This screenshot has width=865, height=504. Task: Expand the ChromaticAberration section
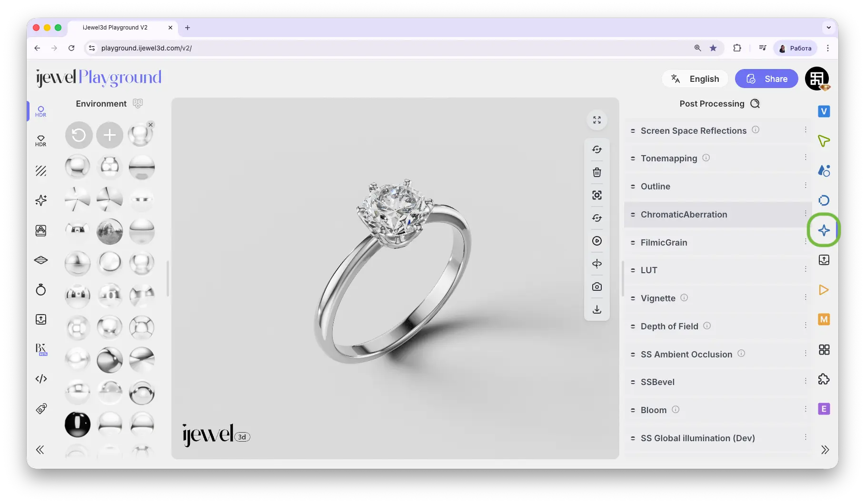pyautogui.click(x=717, y=214)
